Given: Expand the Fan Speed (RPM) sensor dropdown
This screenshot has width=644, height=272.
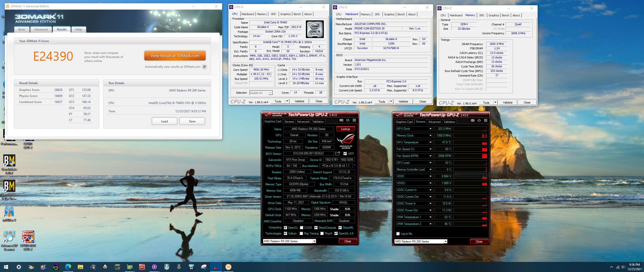Looking at the screenshot, I should point(430,156).
